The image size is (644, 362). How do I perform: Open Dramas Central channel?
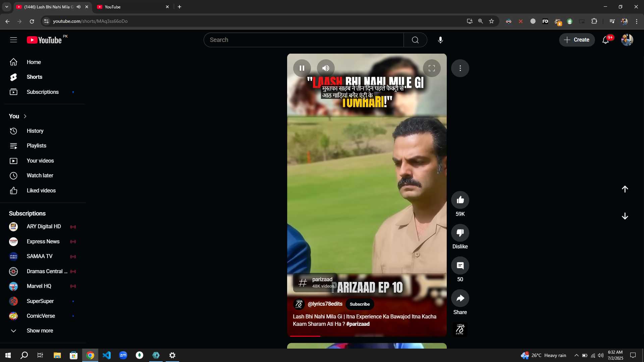[x=43, y=271]
